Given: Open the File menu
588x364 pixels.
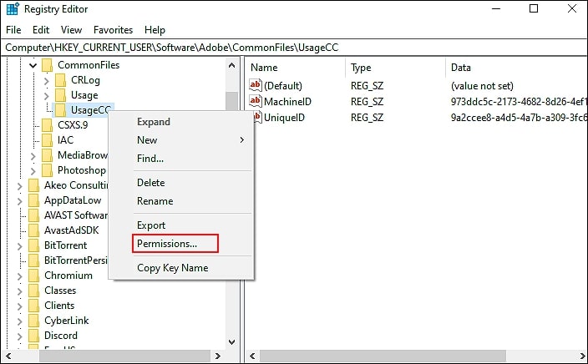Looking at the screenshot, I should click(13, 29).
